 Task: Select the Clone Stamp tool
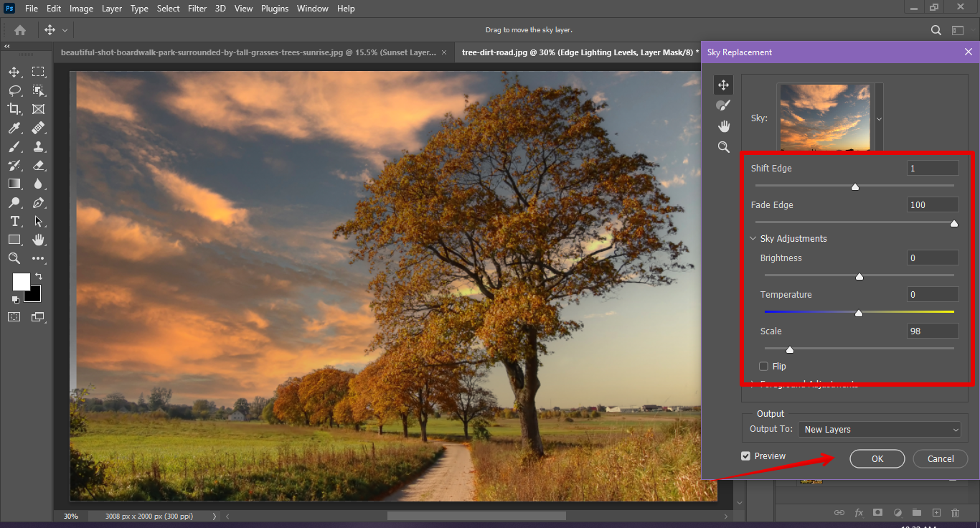38,146
